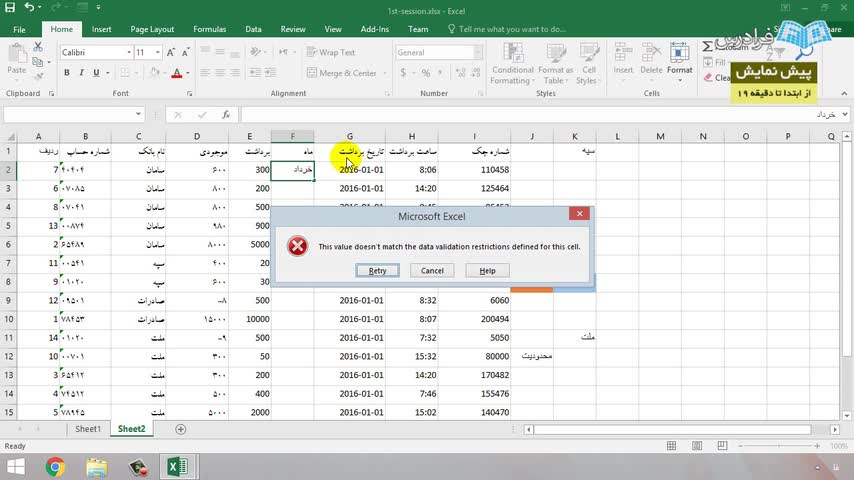Viewport: 854px width, 480px height.
Task: Switch to the Insert ribbon tab
Action: coord(101,29)
